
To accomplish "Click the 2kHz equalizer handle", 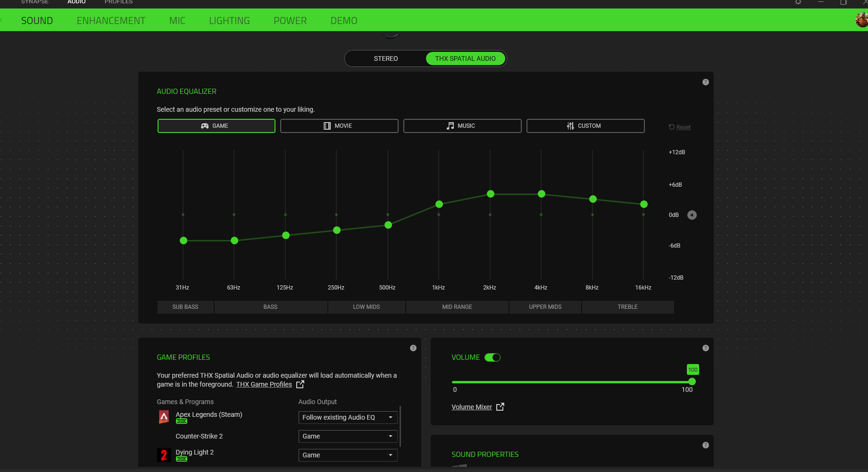I will [491, 194].
